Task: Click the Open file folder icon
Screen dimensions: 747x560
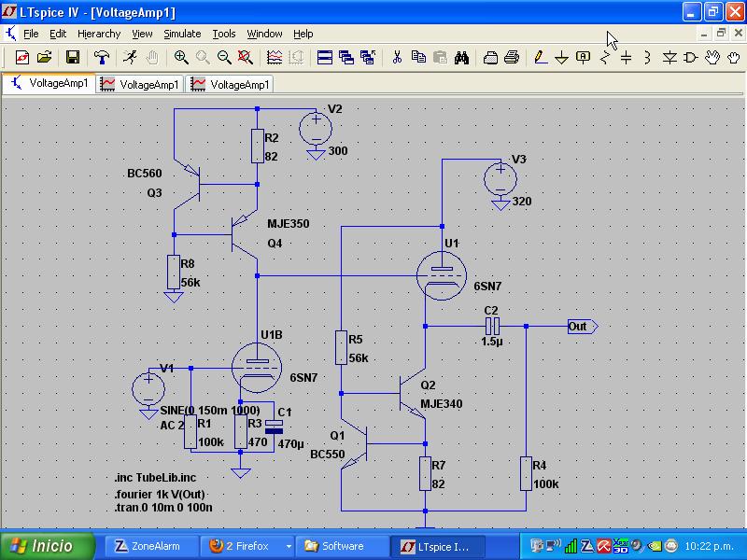Action: (x=44, y=58)
